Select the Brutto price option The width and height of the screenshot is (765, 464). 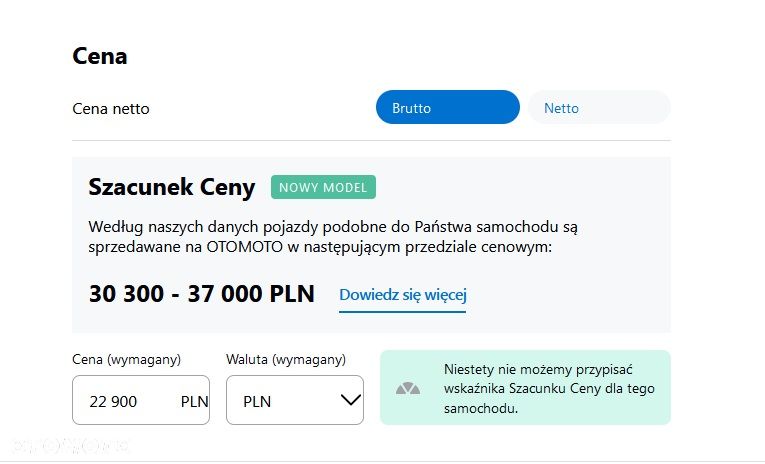[447, 107]
